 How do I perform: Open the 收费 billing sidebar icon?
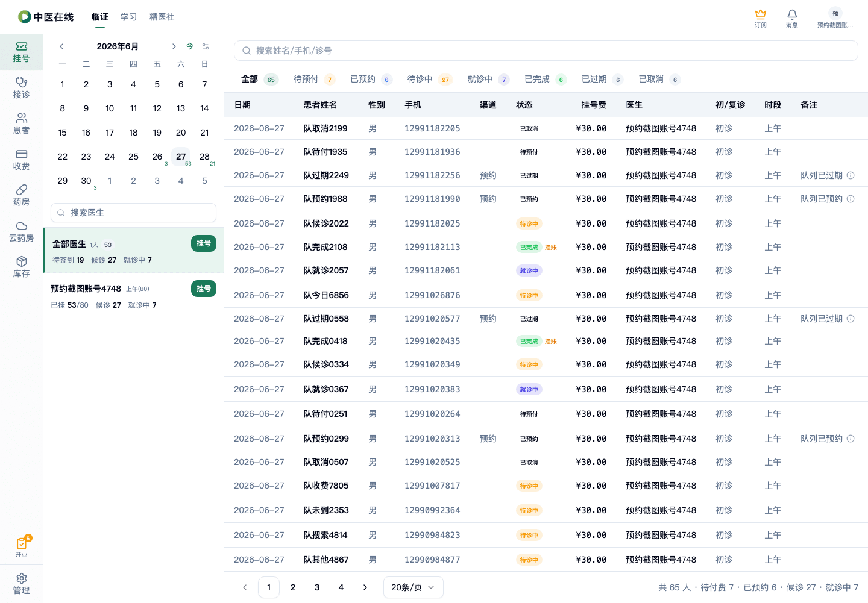[21, 160]
